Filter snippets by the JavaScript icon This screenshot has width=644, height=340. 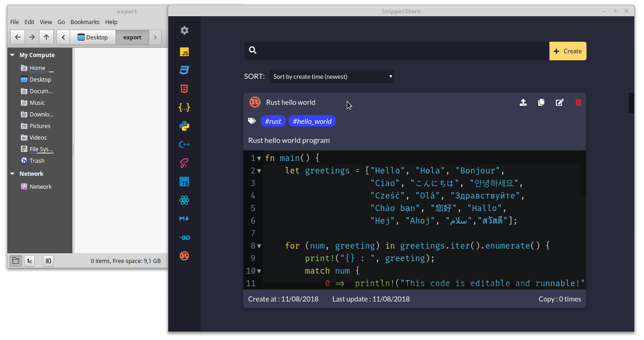pos(185,52)
